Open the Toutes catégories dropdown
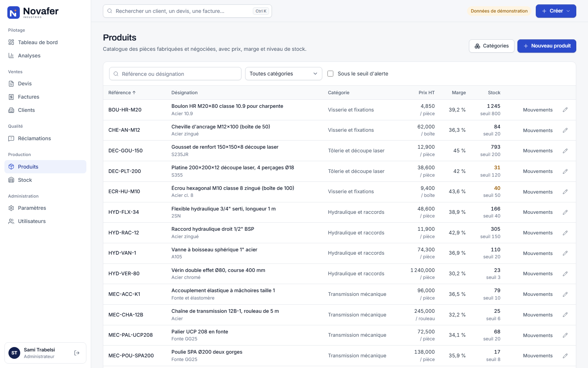588x368 pixels. pyautogui.click(x=284, y=74)
